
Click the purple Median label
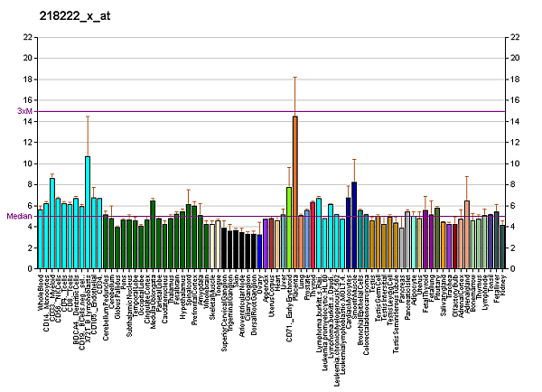pos(19,217)
